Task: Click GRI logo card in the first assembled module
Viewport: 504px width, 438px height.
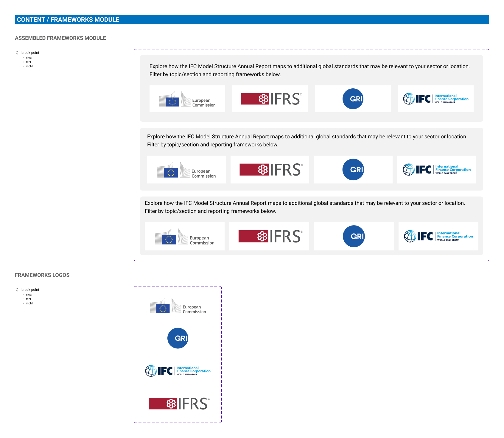Action: (353, 99)
